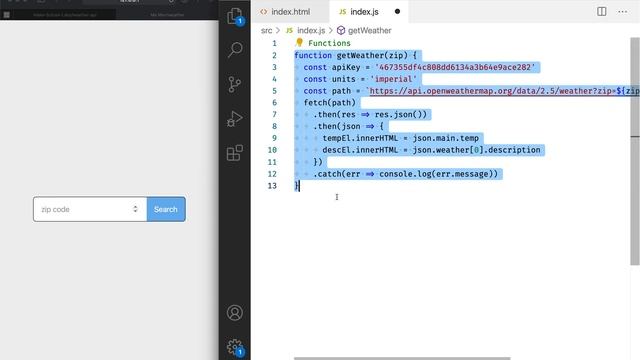
Task: Click '.catch(err' on line 12
Action: tap(337, 174)
